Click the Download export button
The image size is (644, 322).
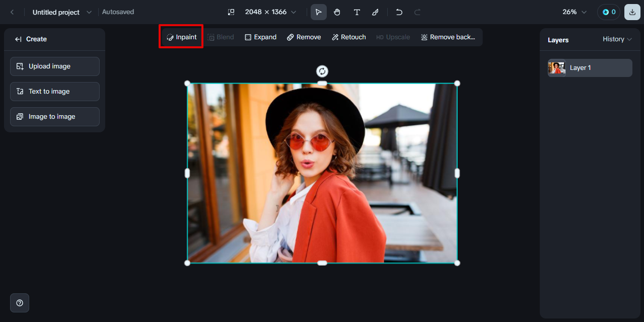click(x=632, y=12)
